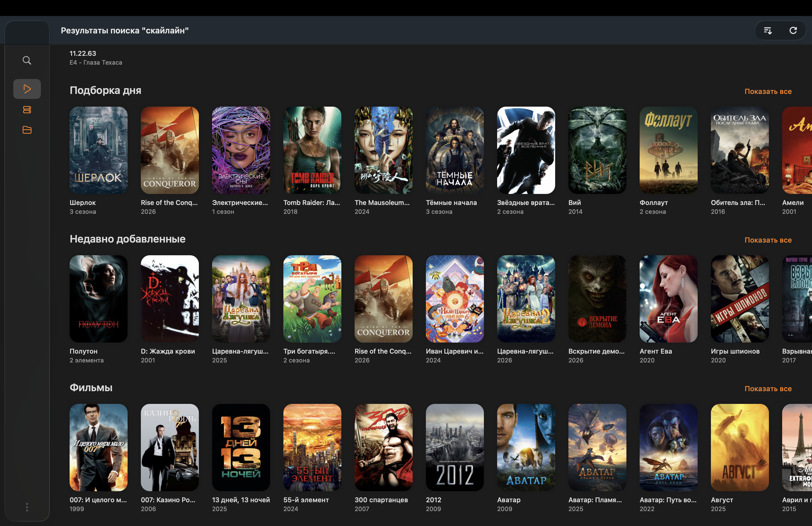
Task: Click the Агент Ева title label
Action: (656, 351)
